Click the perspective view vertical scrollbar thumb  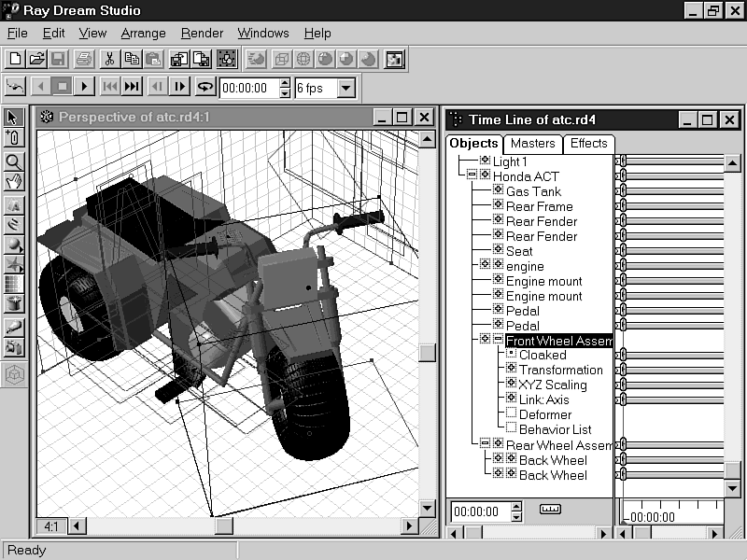tap(427, 352)
